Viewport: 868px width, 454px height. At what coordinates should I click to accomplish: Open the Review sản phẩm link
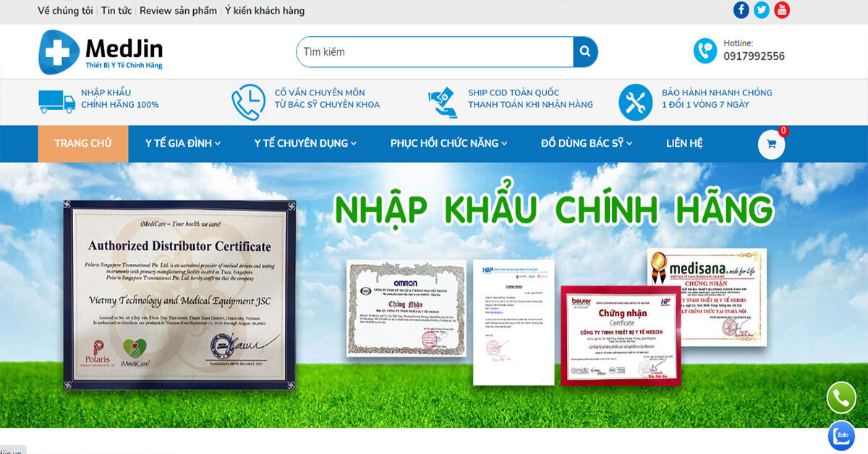[178, 11]
